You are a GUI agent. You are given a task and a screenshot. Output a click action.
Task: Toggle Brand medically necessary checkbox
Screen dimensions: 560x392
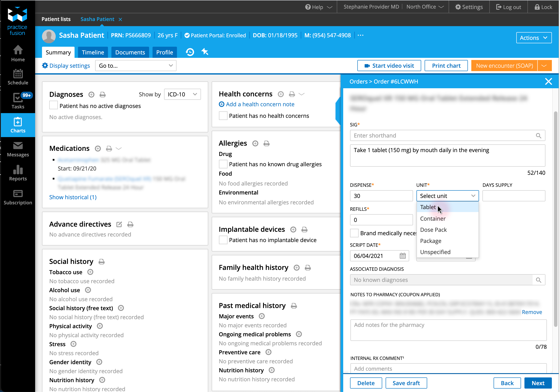point(354,233)
